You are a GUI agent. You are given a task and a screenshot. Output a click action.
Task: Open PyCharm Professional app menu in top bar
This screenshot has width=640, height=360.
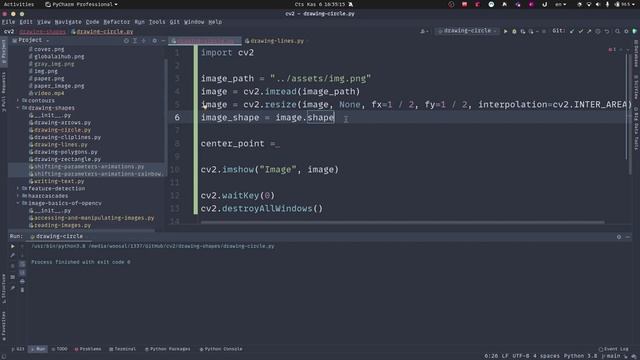(x=82, y=4)
